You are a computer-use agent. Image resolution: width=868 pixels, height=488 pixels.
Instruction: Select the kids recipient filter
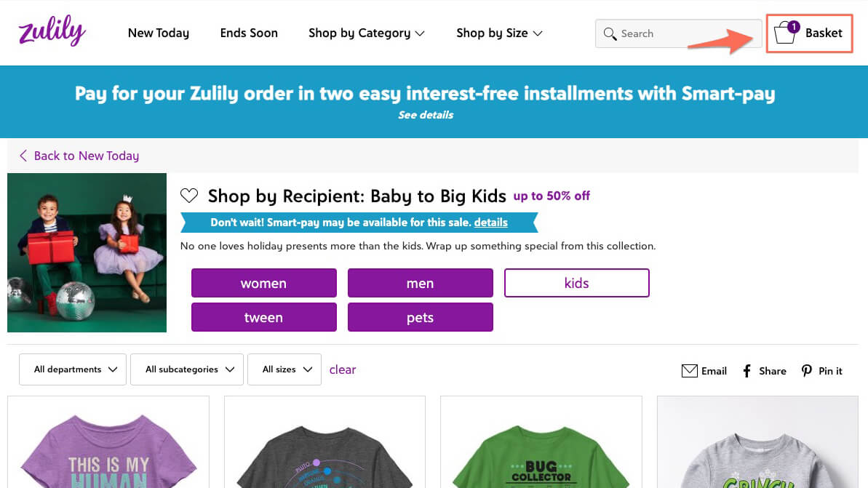coord(576,283)
